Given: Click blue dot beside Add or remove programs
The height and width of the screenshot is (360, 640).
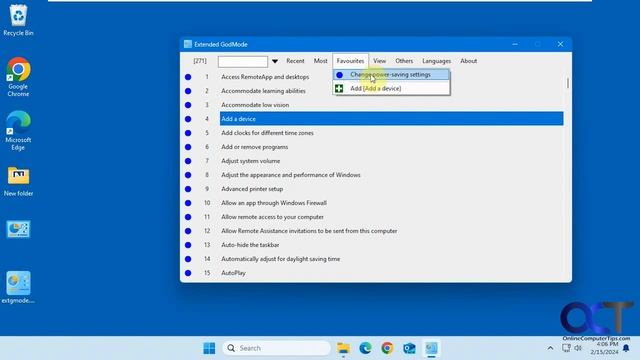Looking at the screenshot, I should coord(188,147).
